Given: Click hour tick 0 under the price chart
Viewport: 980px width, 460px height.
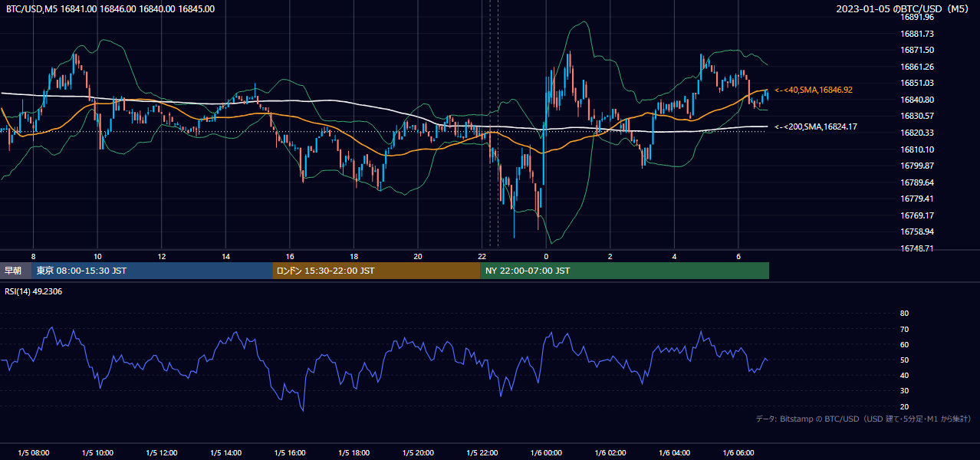Looking at the screenshot, I should 546,256.
